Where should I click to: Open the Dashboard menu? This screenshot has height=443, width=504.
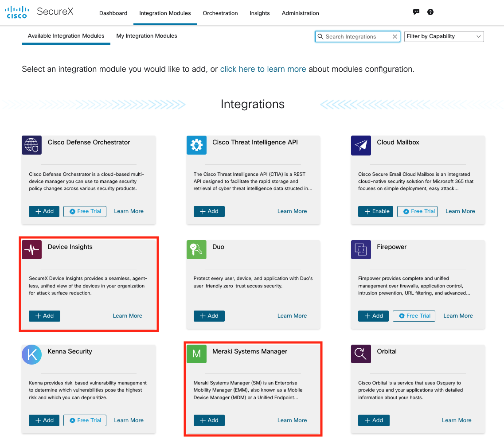[113, 13]
